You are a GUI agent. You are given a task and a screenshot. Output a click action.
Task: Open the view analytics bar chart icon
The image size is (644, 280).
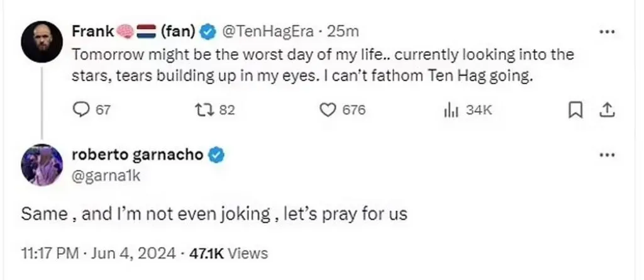tap(450, 110)
